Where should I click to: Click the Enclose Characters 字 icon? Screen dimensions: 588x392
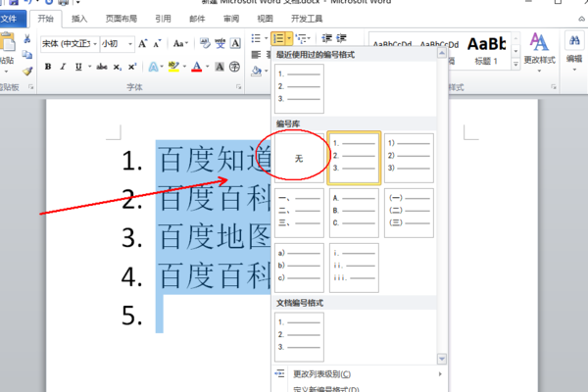point(235,67)
